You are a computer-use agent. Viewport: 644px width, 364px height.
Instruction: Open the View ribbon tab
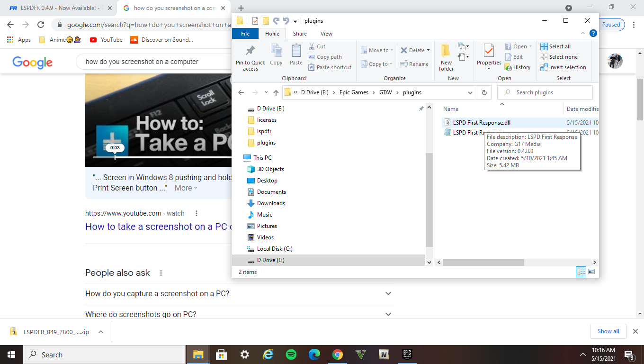point(326,34)
